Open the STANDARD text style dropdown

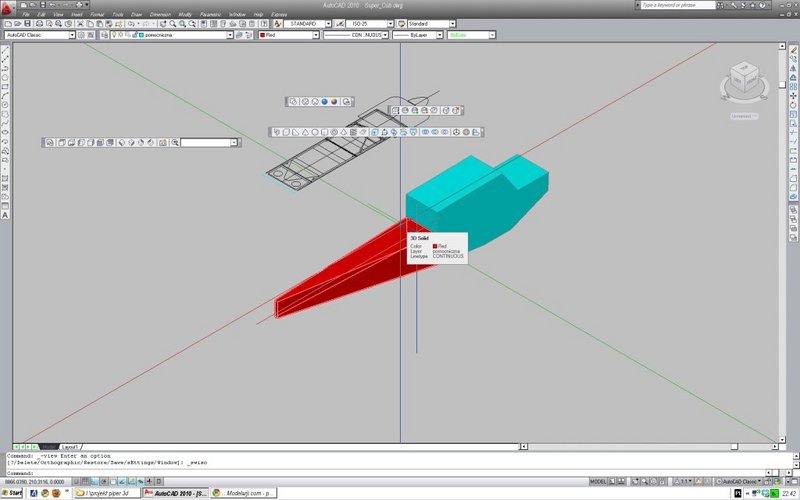click(x=328, y=23)
